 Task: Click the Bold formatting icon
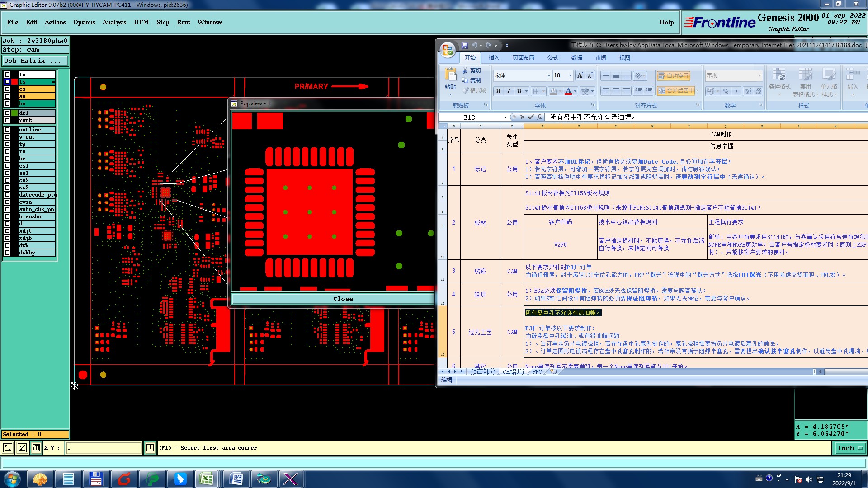point(498,91)
